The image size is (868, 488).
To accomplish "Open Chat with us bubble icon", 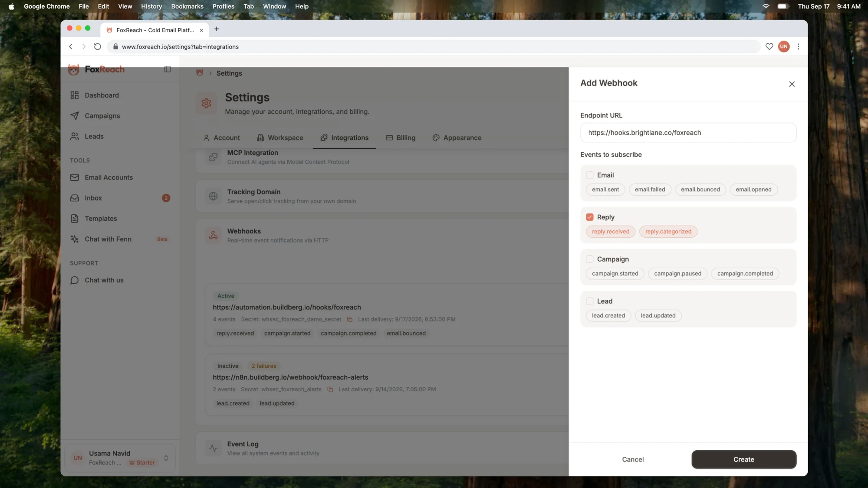I will (75, 280).
